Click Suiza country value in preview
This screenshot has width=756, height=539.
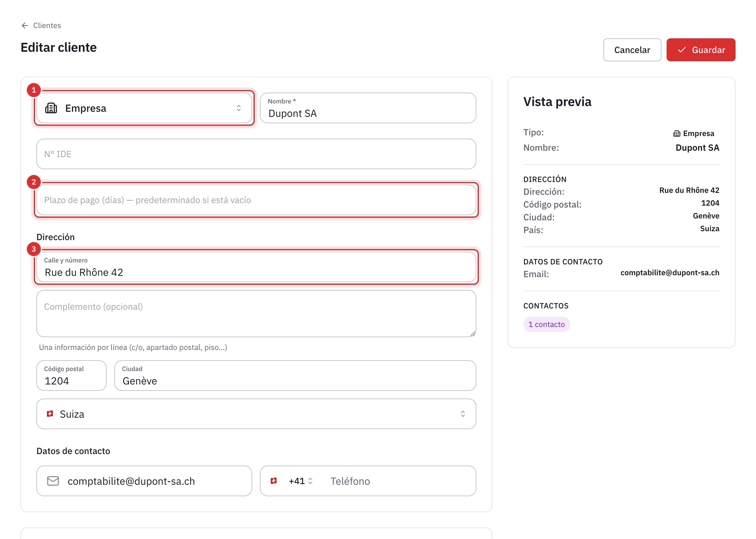point(709,229)
